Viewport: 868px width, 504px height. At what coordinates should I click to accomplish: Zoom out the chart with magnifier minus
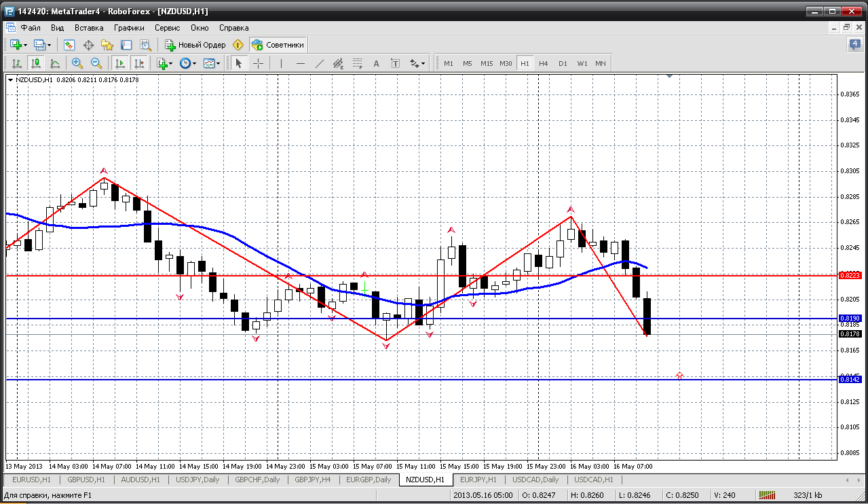(x=96, y=63)
